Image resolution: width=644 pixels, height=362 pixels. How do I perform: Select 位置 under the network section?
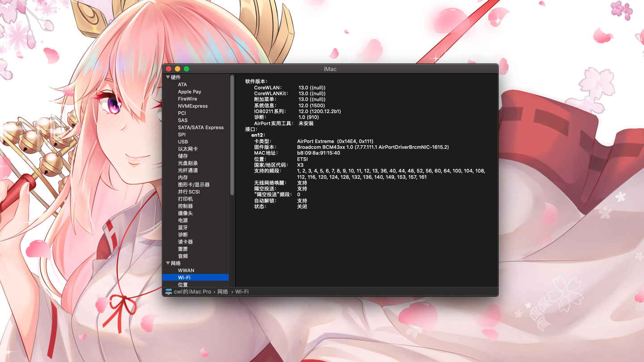pyautogui.click(x=183, y=284)
